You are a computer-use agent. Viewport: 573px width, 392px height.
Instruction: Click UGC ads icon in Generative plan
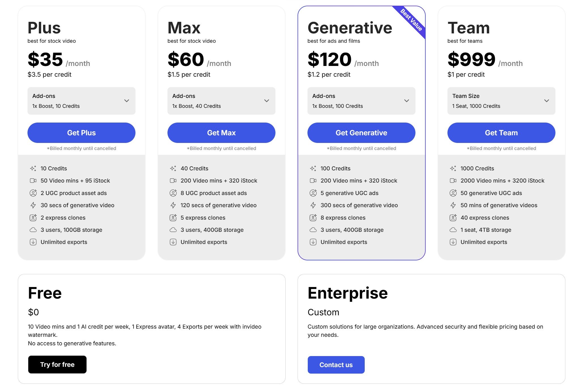coord(313,193)
